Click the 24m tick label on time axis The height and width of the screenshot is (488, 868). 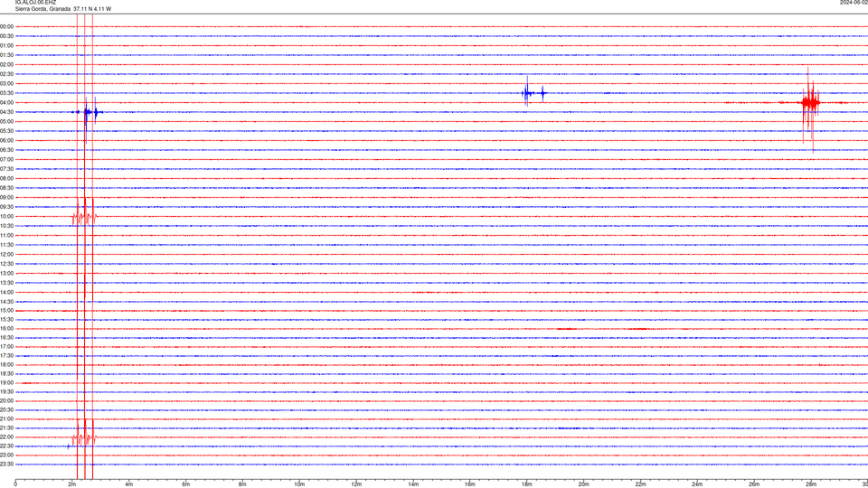697,484
